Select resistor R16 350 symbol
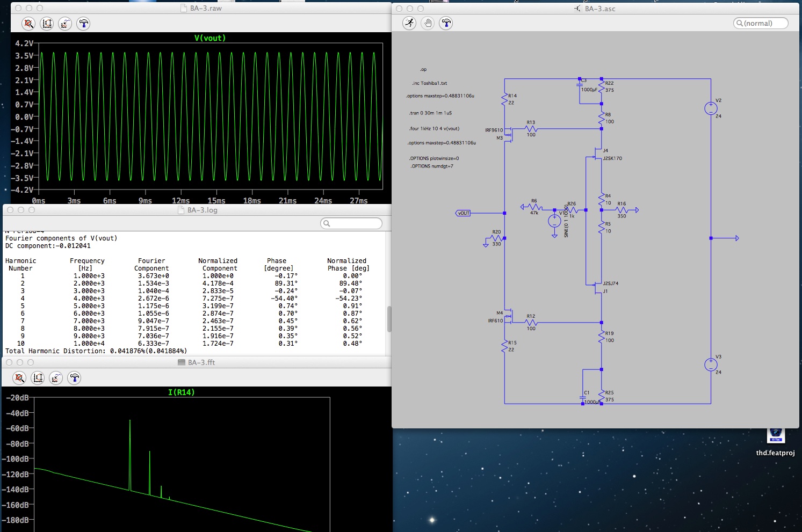This screenshot has height=532, width=802. pyautogui.click(x=622, y=210)
